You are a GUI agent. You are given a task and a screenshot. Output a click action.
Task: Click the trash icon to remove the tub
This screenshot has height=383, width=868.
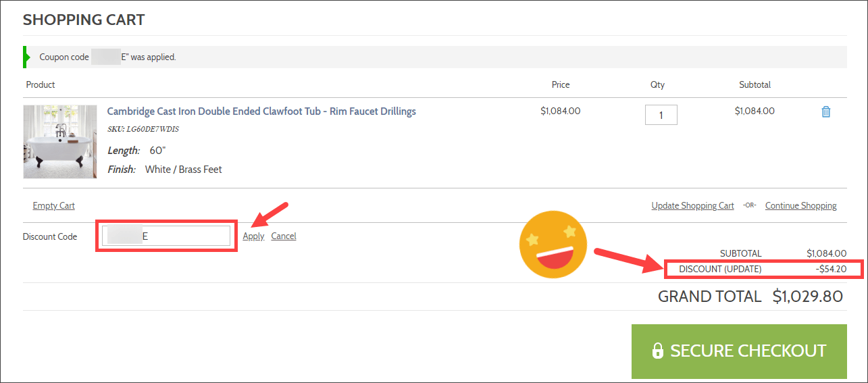click(825, 112)
